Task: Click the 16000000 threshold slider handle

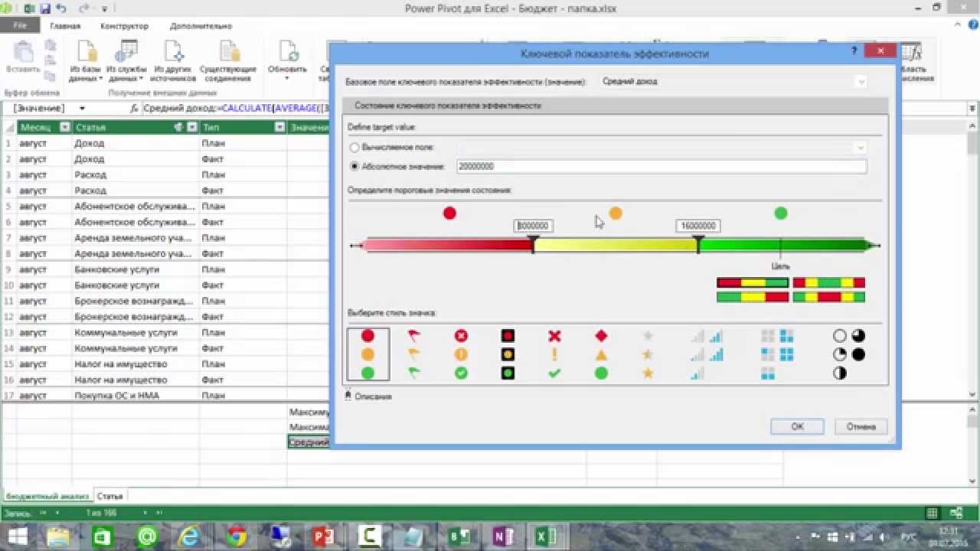Action: 698,243
